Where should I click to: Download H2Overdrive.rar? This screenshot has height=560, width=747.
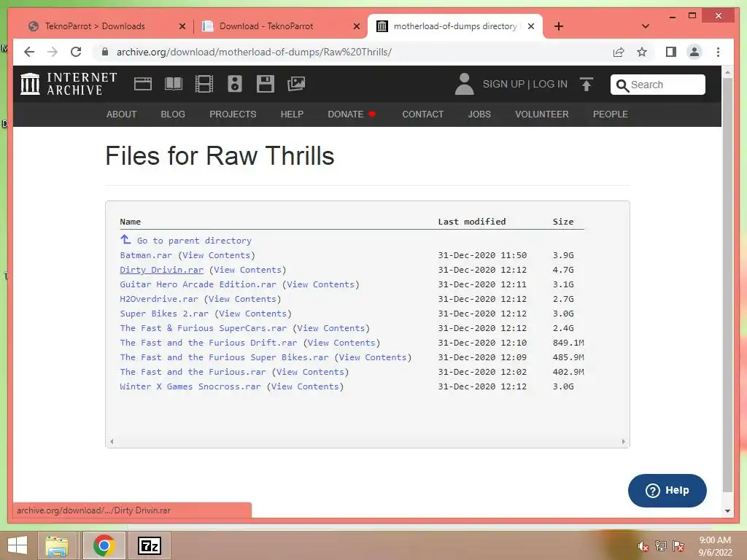(158, 299)
